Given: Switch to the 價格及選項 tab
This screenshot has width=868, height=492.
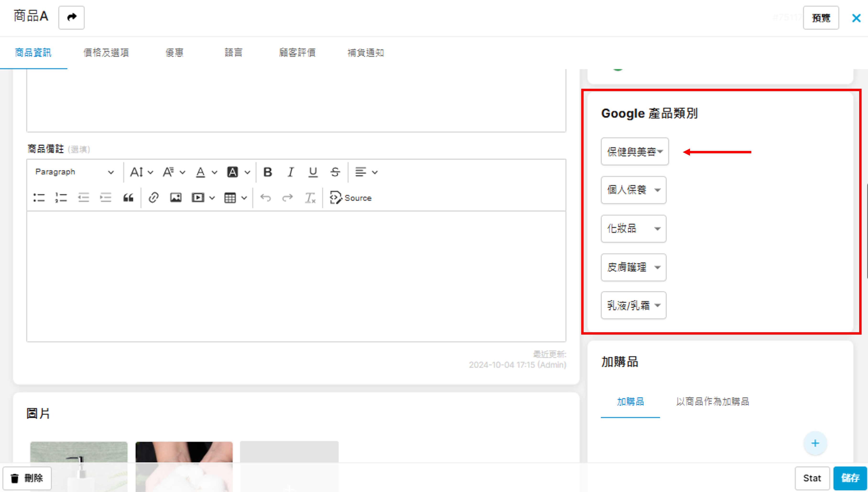Looking at the screenshot, I should (x=106, y=53).
